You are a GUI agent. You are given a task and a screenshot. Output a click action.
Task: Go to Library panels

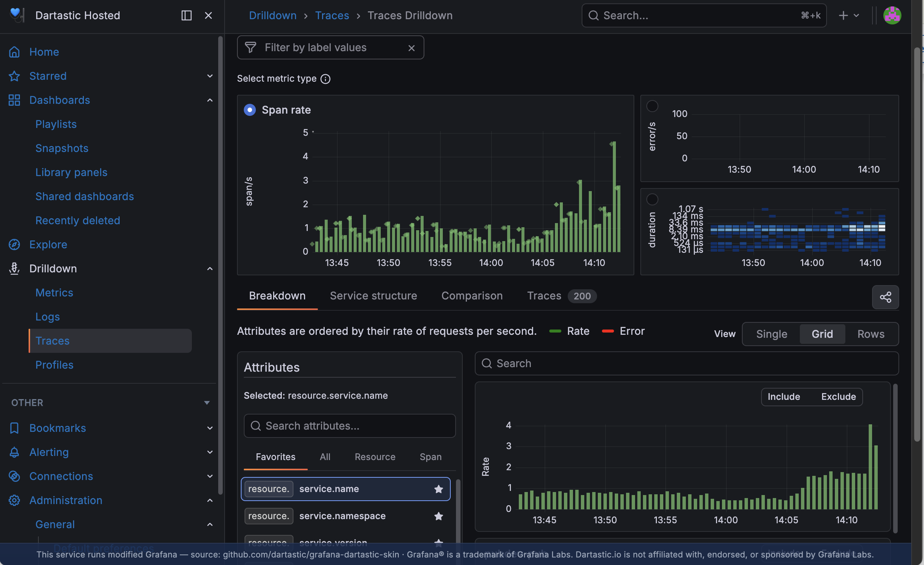(71, 172)
